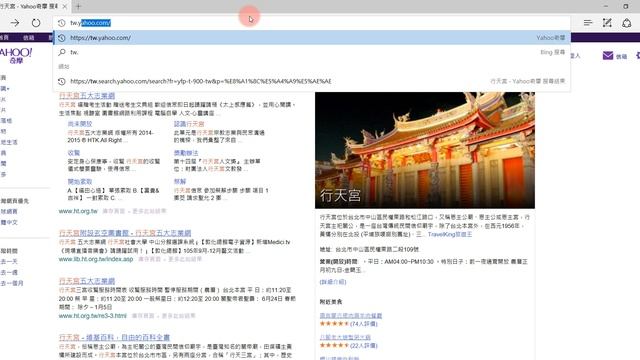This screenshot has height=360, width=640.
Task: Minimize the browser window
Action: point(606,7)
